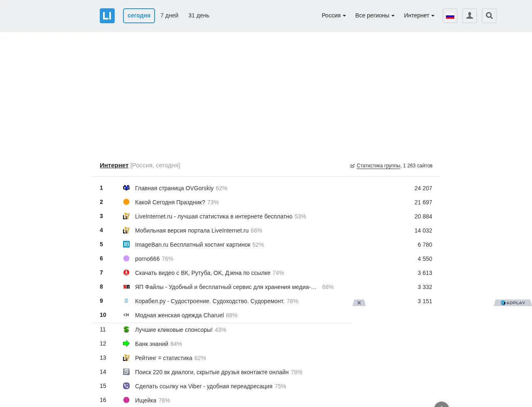Open Рейтинг = статистика link
This screenshot has height=407, width=532.
pyautogui.click(x=164, y=358)
